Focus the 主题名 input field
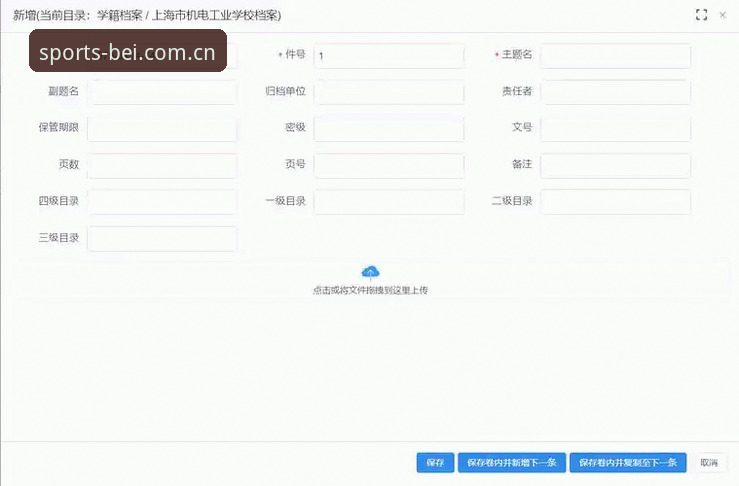The width and height of the screenshot is (739, 486). pos(616,56)
